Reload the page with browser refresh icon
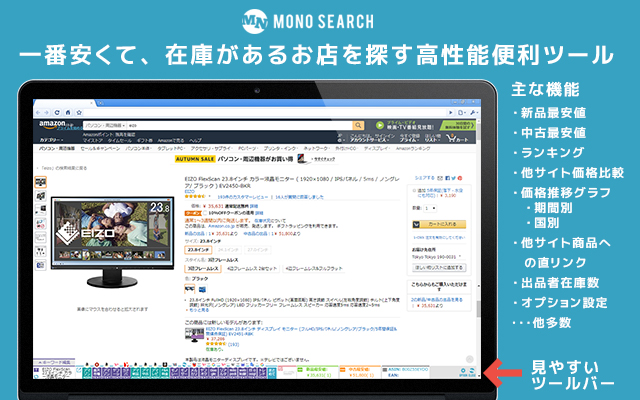This screenshot has height=400, width=640. click(57, 113)
